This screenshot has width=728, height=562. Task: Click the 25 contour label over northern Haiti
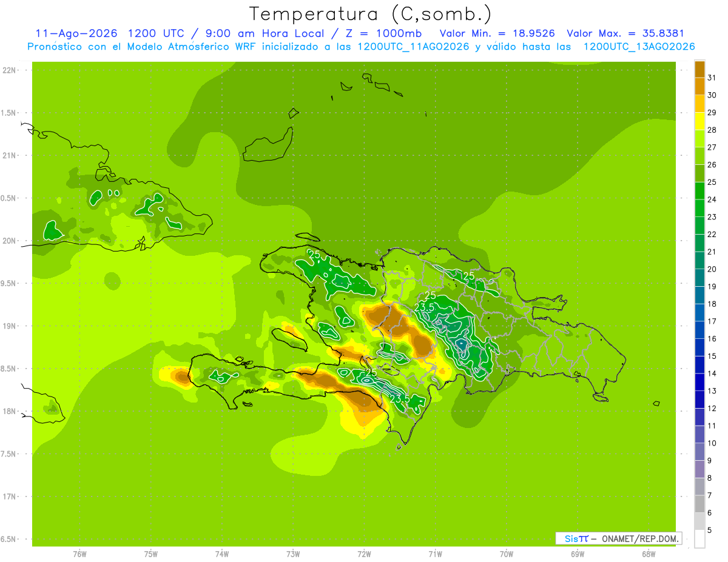click(x=314, y=255)
